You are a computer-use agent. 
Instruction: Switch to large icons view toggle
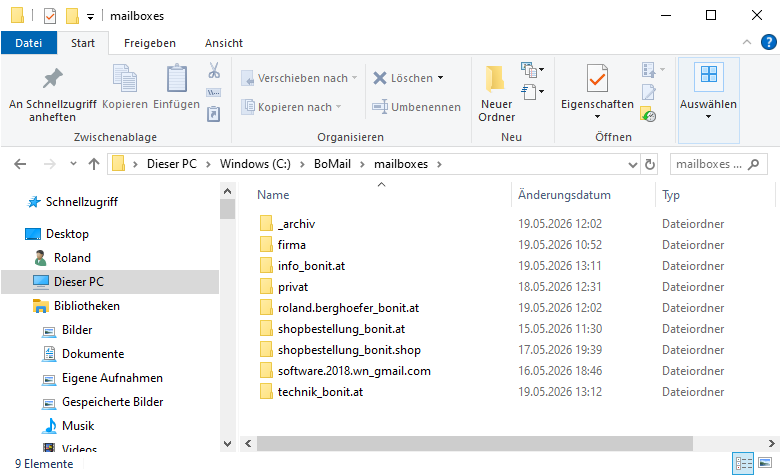coord(765,464)
